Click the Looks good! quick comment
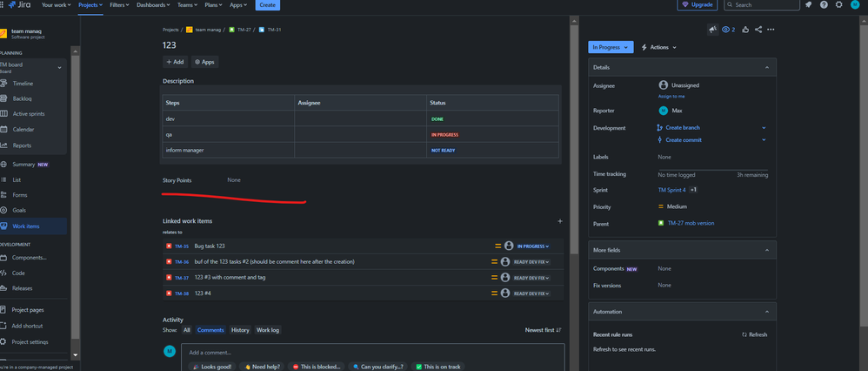This screenshot has width=868, height=371. coord(212,367)
